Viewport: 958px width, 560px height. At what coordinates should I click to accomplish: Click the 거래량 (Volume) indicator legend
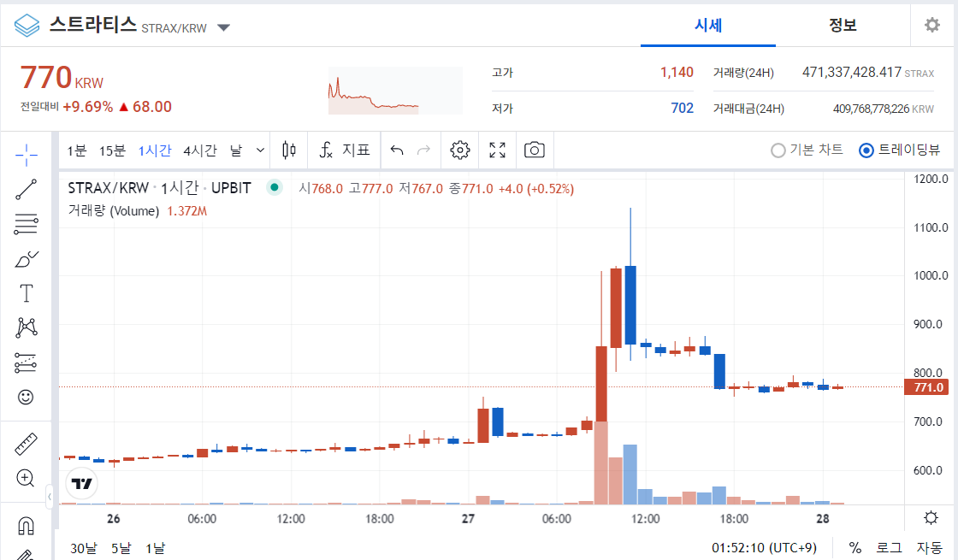tap(114, 211)
